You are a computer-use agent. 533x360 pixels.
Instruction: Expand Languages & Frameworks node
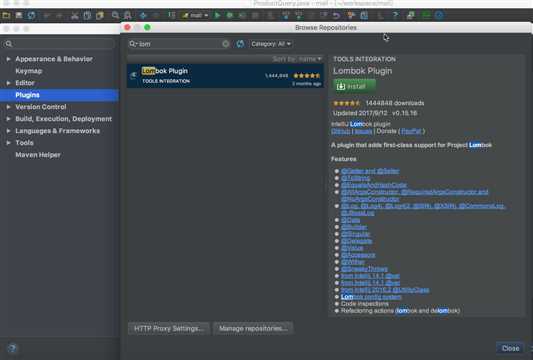click(8, 131)
